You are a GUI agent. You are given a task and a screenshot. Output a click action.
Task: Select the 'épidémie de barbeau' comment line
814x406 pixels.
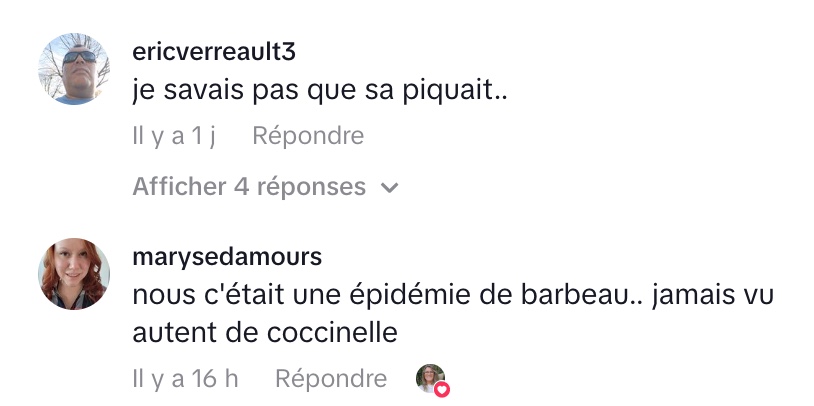tap(453, 295)
